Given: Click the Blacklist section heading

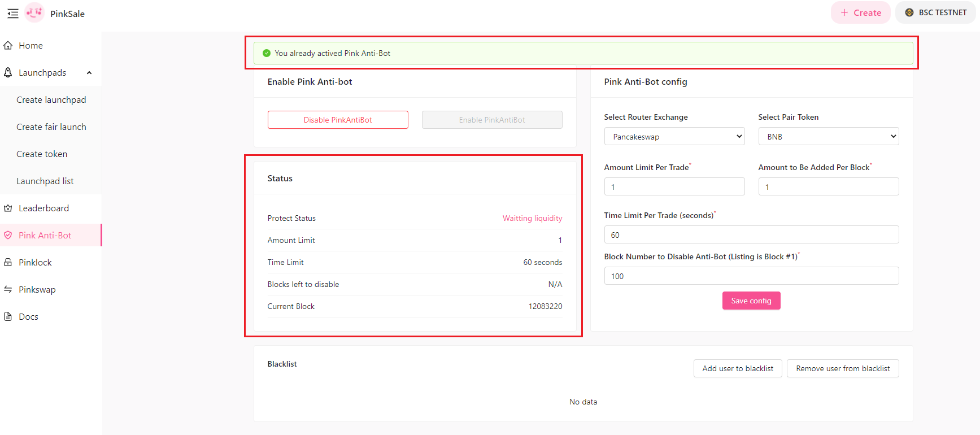Looking at the screenshot, I should point(282,364).
